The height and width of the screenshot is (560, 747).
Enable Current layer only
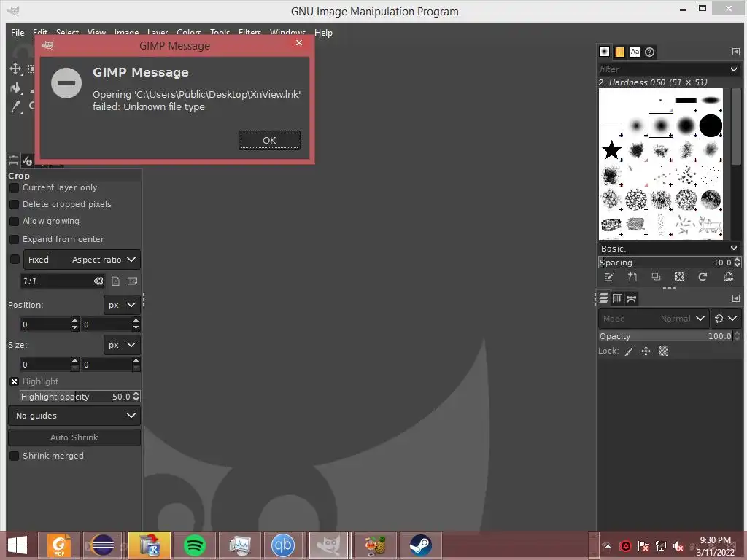coord(15,187)
